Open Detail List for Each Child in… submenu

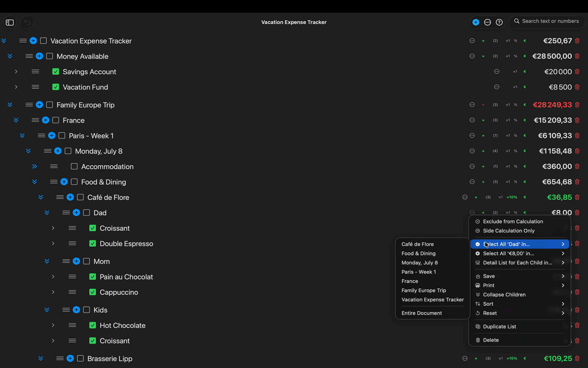coord(520,263)
